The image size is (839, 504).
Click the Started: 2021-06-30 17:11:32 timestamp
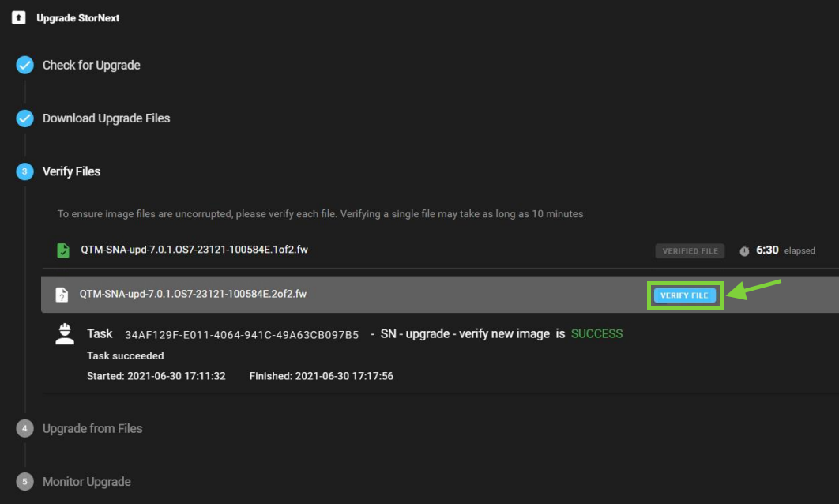(156, 376)
